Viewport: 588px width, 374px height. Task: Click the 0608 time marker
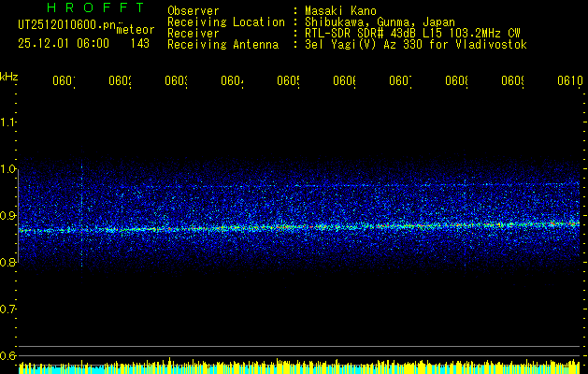(456, 80)
